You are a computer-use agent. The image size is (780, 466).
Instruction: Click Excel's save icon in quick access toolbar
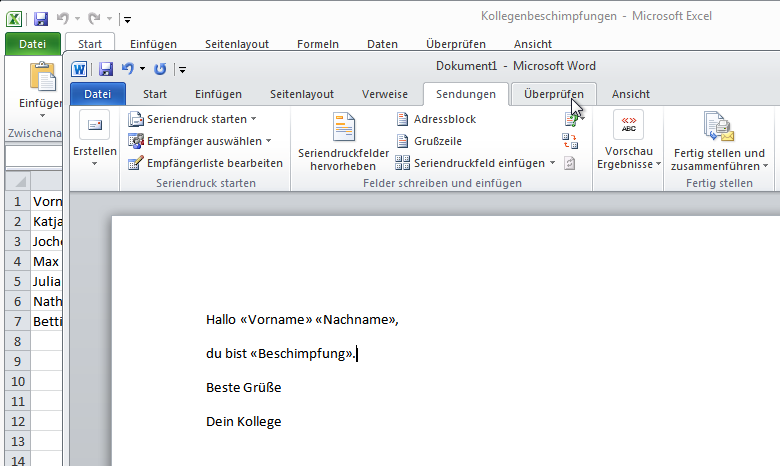pos(41,19)
